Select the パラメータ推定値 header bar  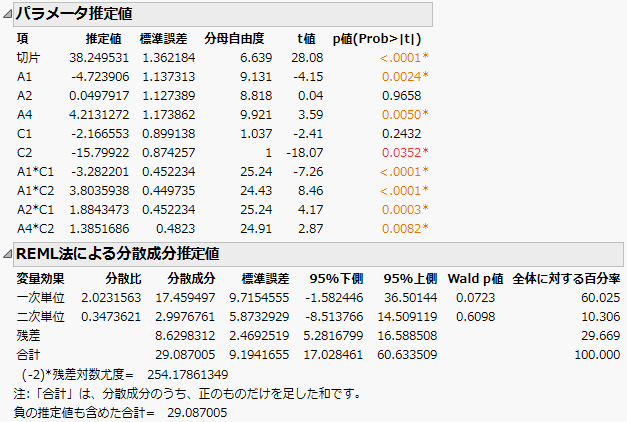coord(223,14)
